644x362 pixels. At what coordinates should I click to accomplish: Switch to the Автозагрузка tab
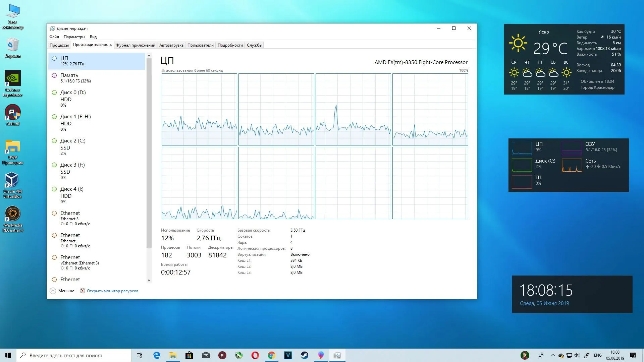click(x=171, y=45)
